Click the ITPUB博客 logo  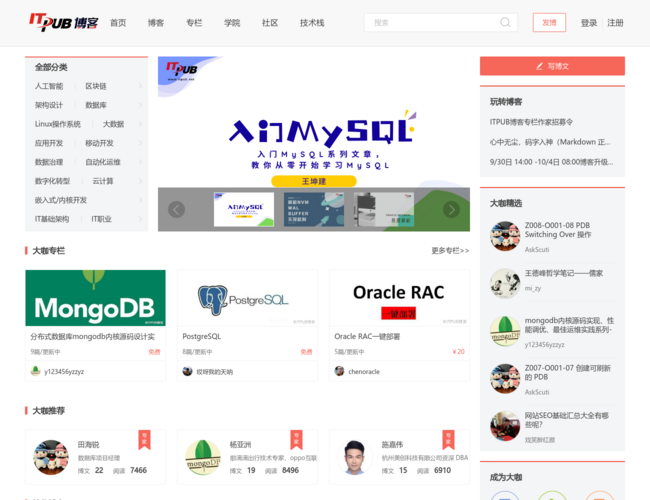[x=64, y=22]
